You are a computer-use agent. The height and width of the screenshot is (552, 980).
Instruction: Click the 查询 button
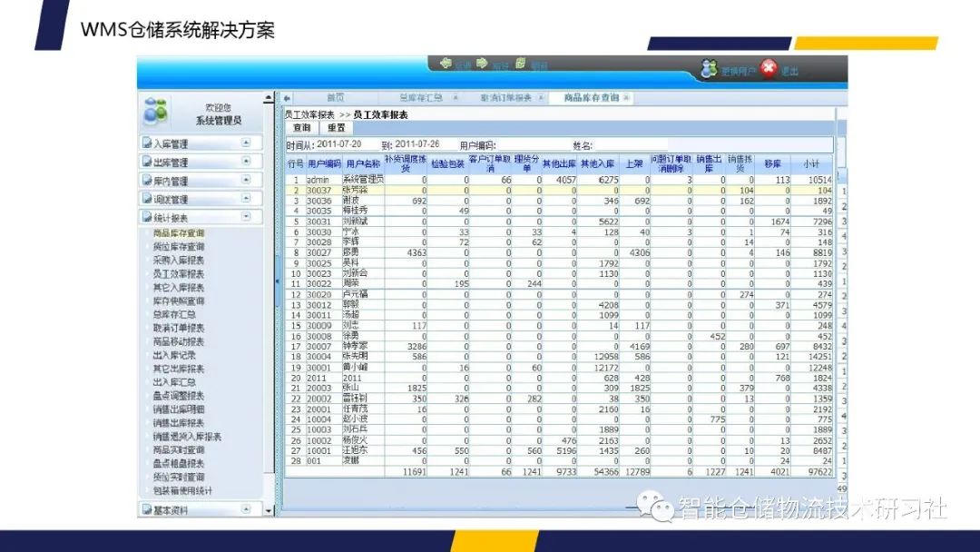tap(301, 128)
